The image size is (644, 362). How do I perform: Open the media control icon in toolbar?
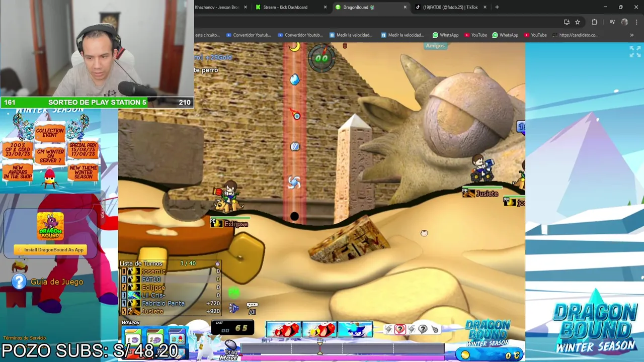612,22
